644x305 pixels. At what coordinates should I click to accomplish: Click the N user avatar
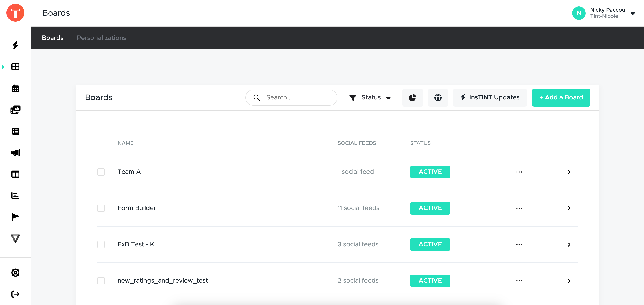tap(579, 13)
